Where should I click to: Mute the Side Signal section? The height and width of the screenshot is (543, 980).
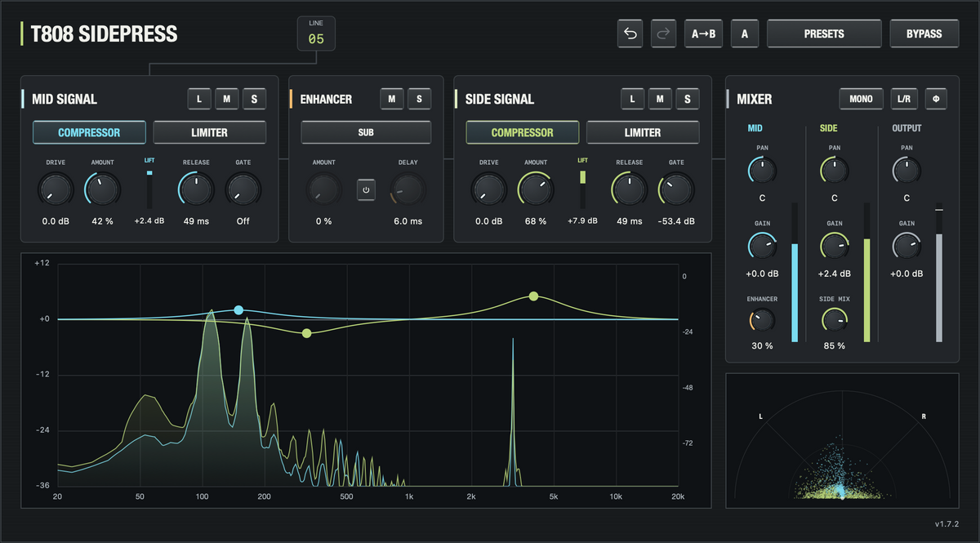click(660, 99)
